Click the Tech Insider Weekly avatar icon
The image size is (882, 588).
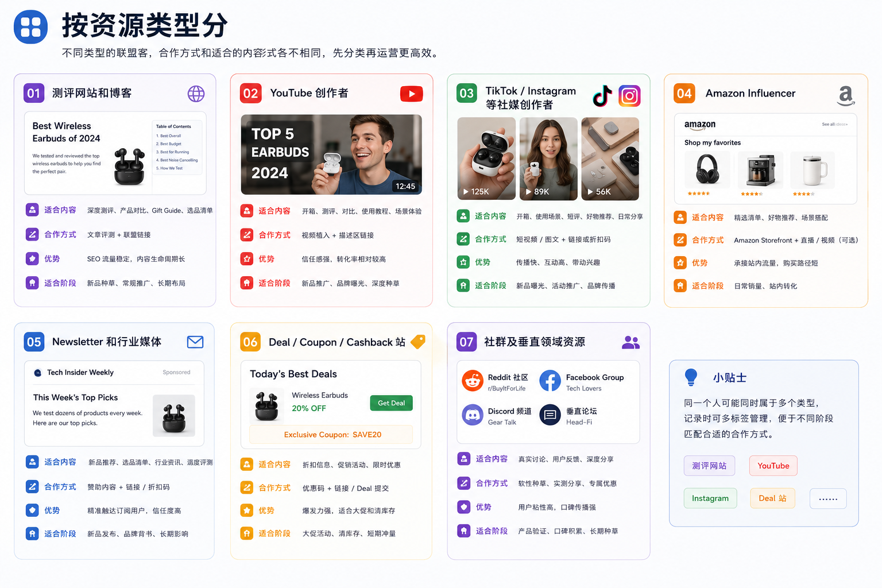point(38,373)
